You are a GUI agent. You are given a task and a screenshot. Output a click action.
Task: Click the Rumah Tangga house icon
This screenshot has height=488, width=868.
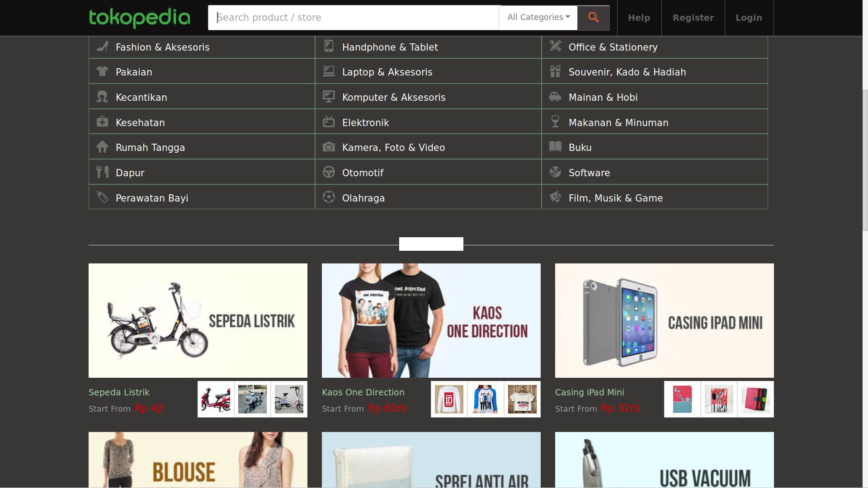103,147
